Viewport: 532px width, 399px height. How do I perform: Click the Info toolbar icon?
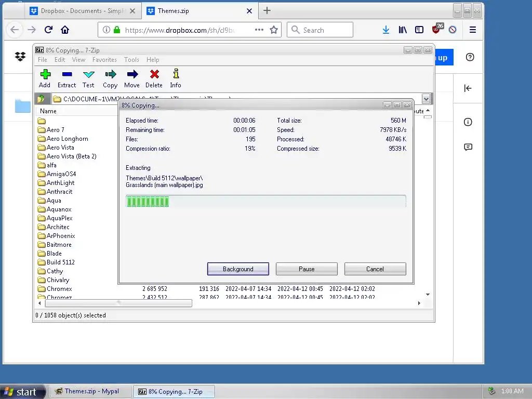(176, 78)
